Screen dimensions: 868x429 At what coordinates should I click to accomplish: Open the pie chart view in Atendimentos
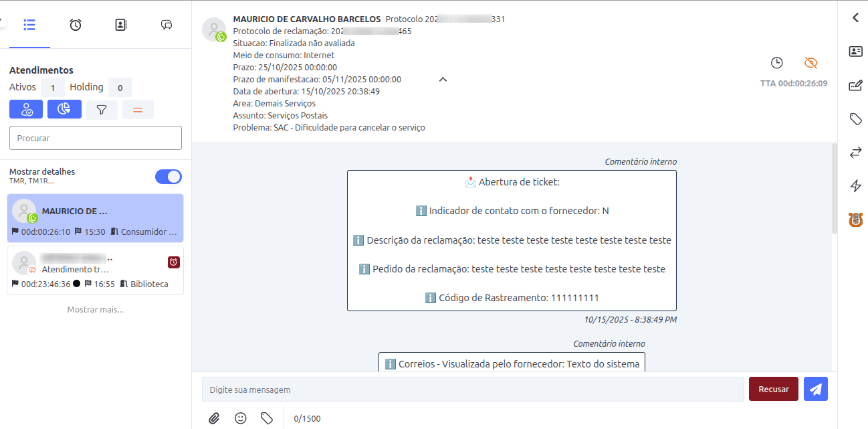(x=64, y=109)
